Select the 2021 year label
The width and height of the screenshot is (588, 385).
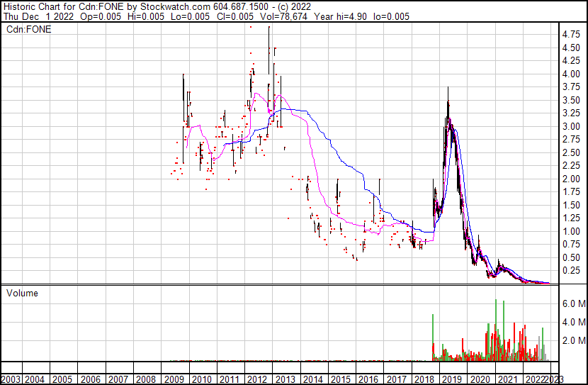pos(507,379)
